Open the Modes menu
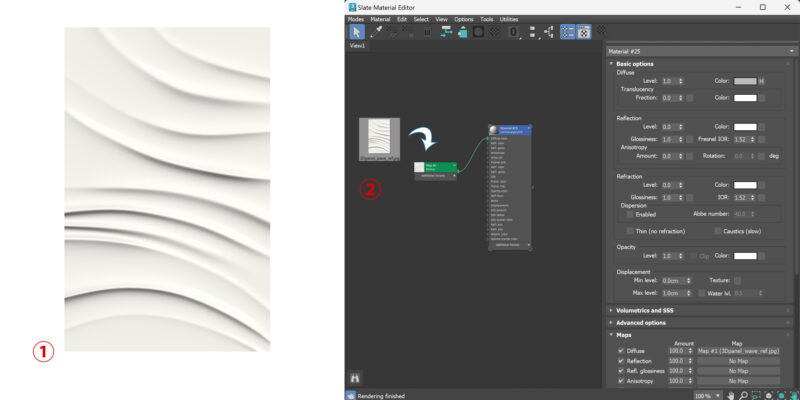Image resolution: width=800 pixels, height=400 pixels. pyautogui.click(x=356, y=19)
